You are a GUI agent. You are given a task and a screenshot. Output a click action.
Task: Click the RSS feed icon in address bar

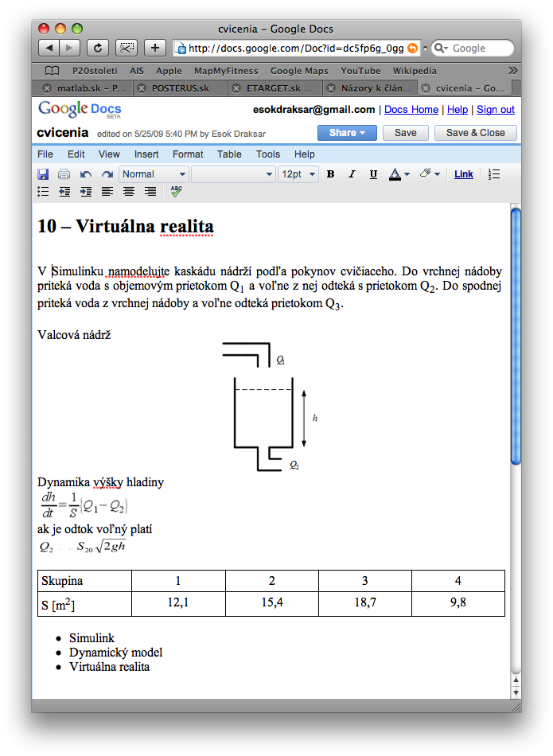(412, 49)
